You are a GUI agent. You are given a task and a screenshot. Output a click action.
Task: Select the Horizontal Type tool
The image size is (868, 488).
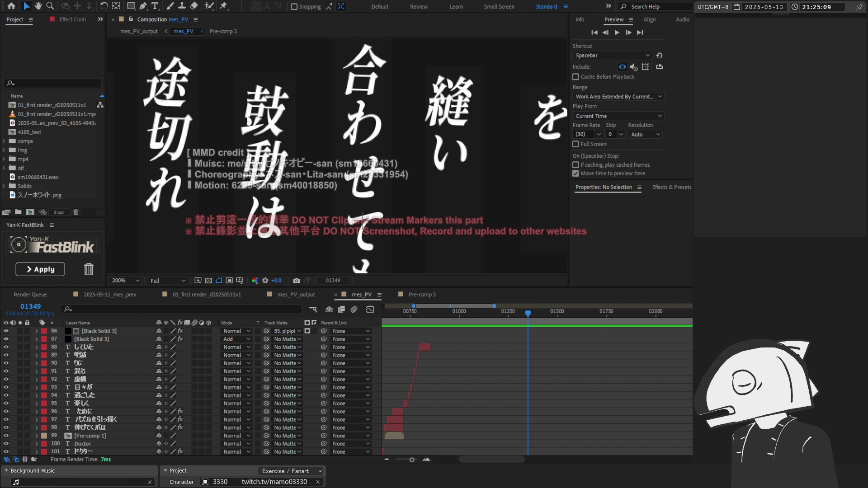point(155,6)
